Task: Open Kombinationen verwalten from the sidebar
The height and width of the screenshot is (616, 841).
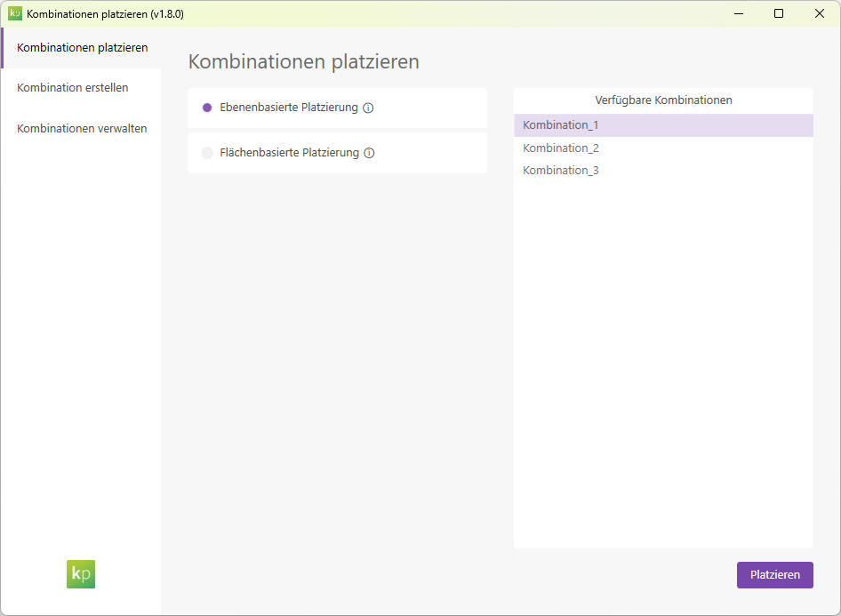Action: click(81, 128)
